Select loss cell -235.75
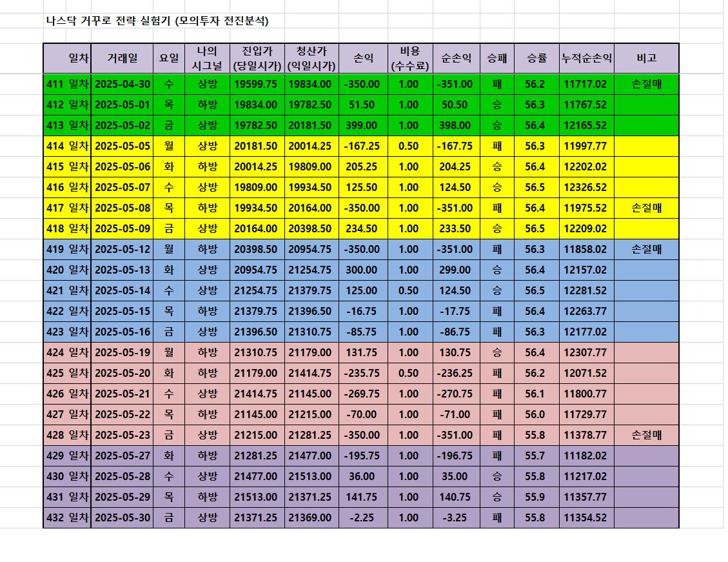728x562 pixels. tap(363, 374)
